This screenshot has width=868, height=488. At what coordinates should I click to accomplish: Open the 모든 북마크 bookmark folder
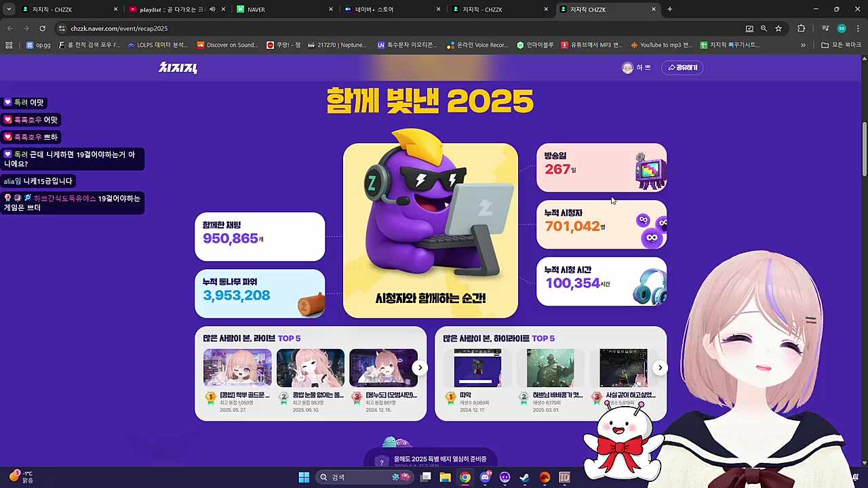[835, 45]
